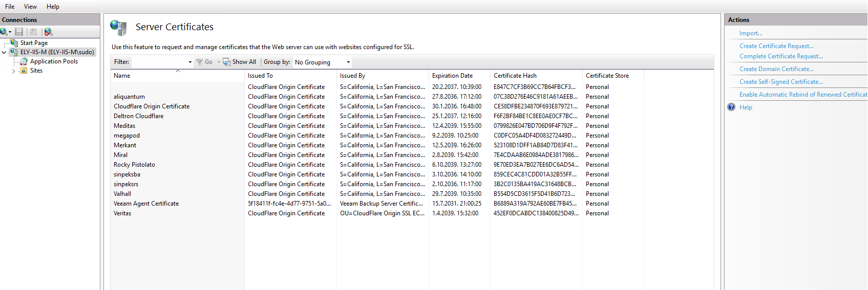Click the Save floppy disk icon in Connections

[x=19, y=32]
